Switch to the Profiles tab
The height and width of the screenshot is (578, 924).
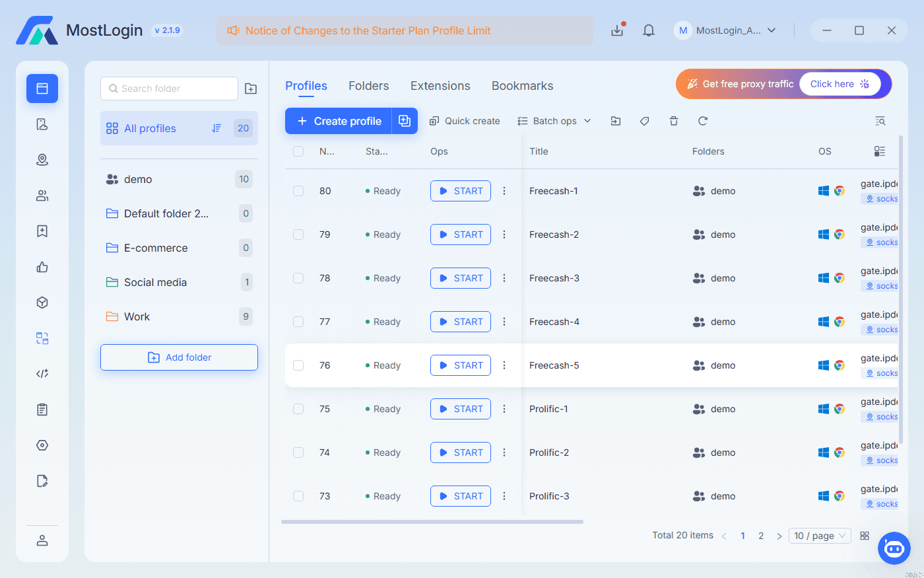(306, 86)
